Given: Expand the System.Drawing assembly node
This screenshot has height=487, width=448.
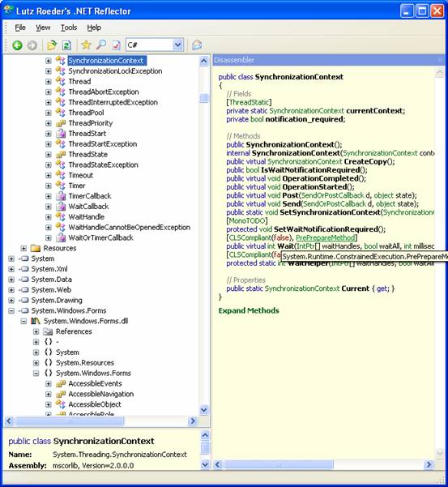Looking at the screenshot, I should click(11, 301).
